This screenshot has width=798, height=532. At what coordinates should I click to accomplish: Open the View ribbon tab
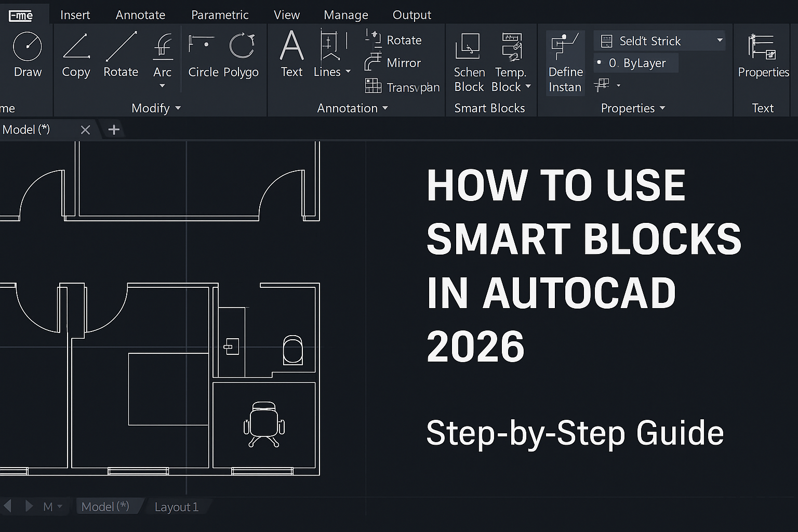[x=287, y=15]
